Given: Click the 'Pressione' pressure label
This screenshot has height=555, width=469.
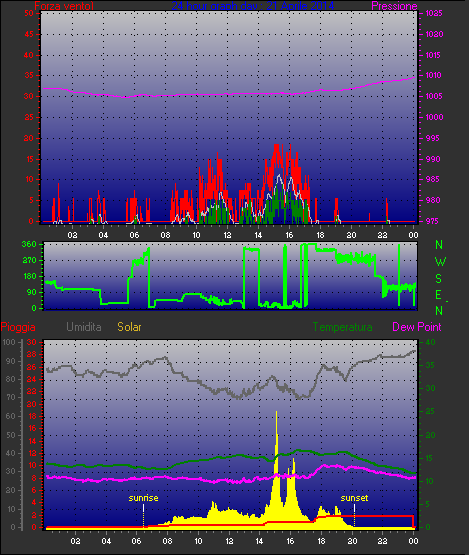Looking at the screenshot, I should point(394,6).
